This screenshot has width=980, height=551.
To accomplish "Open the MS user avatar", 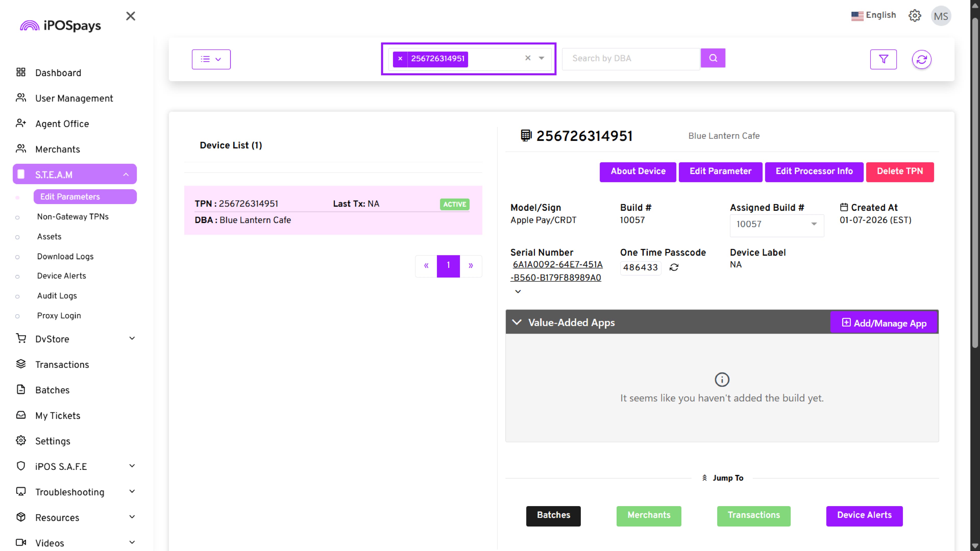I will (940, 16).
